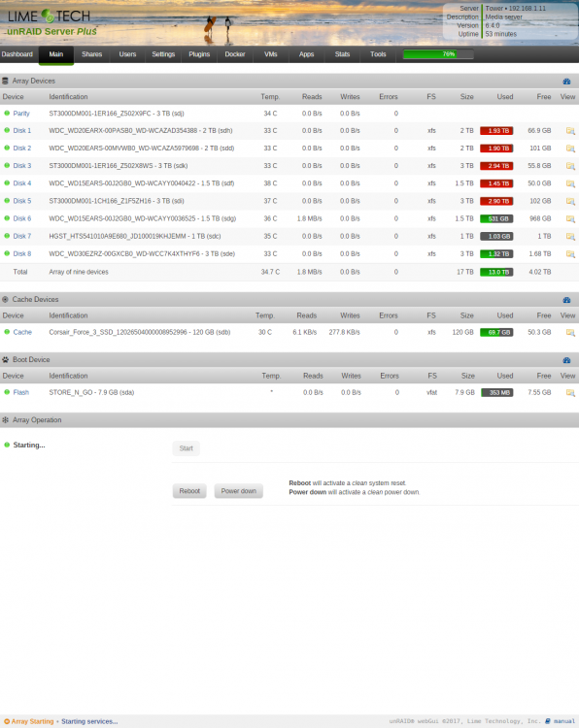This screenshot has height=728, width=579.
Task: Open the VMs tab
Action: pyautogui.click(x=270, y=54)
